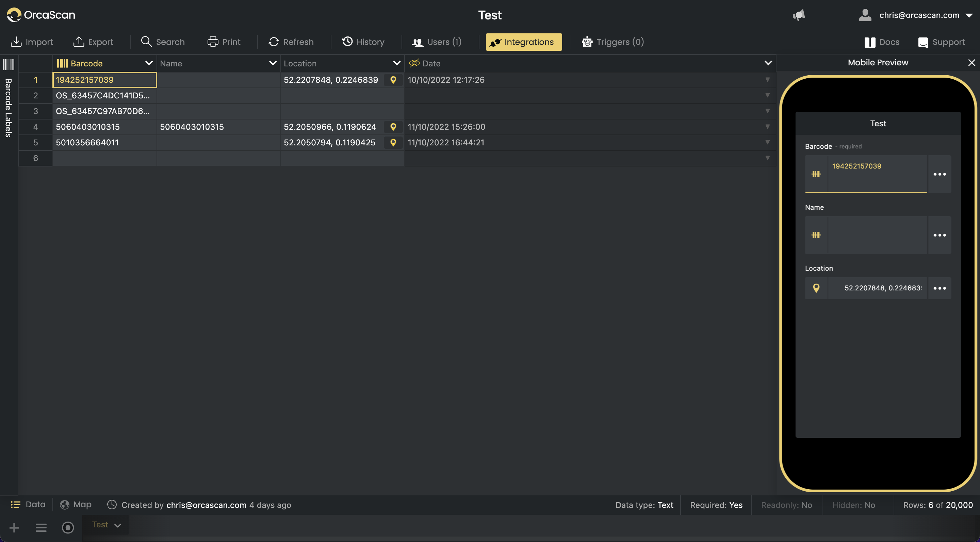This screenshot has width=980, height=542.
Task: Open the Integrations button
Action: [523, 42]
